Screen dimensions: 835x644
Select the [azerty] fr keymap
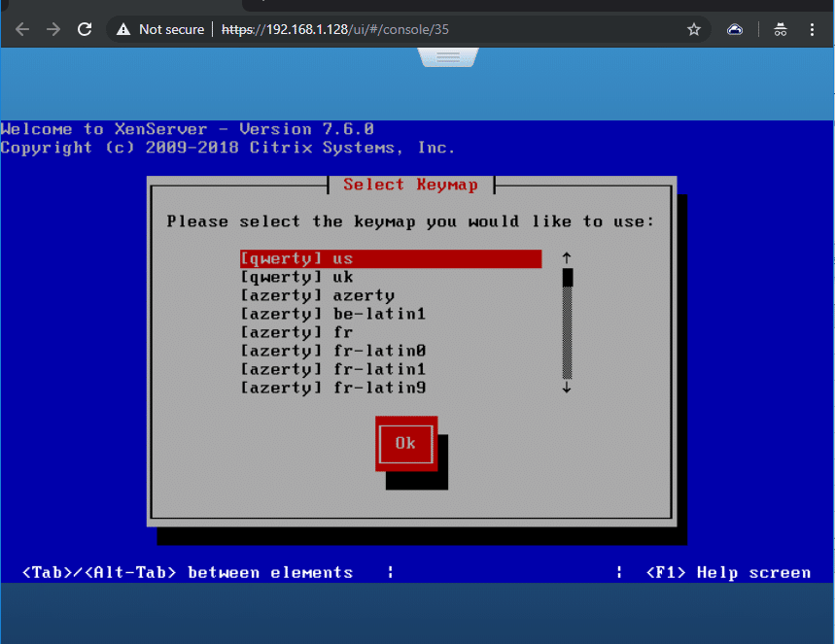pos(391,332)
